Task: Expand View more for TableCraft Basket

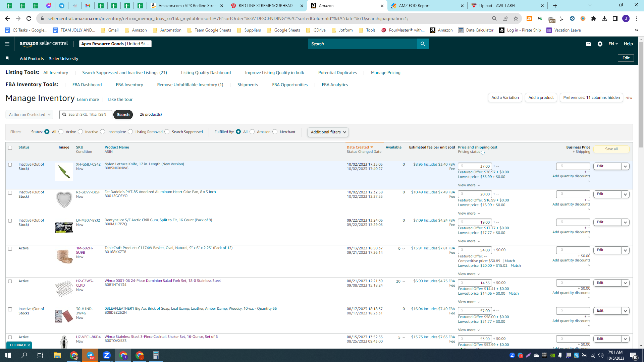Action: click(469, 274)
